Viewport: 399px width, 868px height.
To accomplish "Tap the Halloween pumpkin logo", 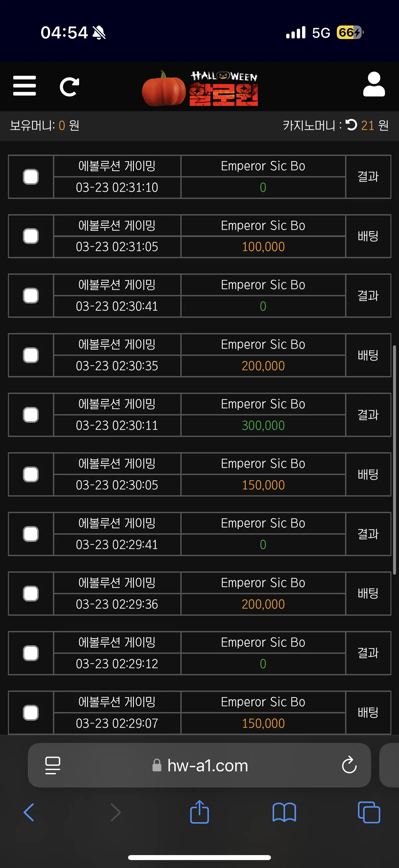I will (x=200, y=89).
